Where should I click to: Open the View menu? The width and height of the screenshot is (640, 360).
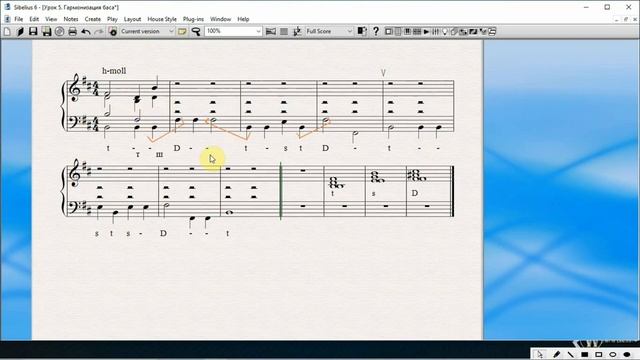[51, 19]
